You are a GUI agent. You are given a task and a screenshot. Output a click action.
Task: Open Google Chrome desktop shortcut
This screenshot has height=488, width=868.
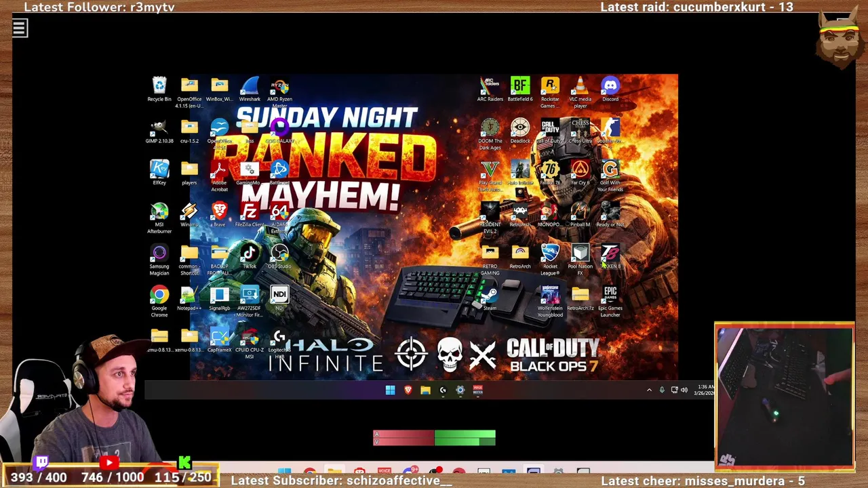[159, 302]
